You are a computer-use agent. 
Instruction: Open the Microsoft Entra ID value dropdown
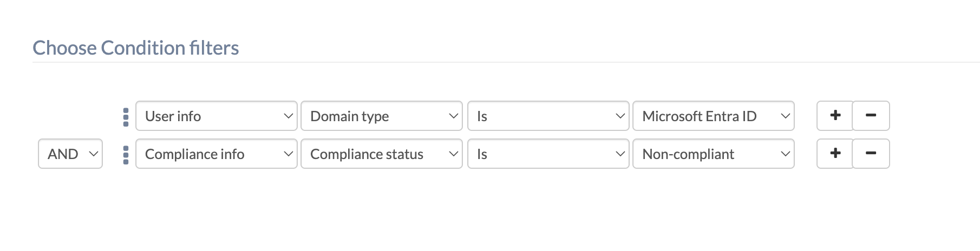(x=714, y=116)
